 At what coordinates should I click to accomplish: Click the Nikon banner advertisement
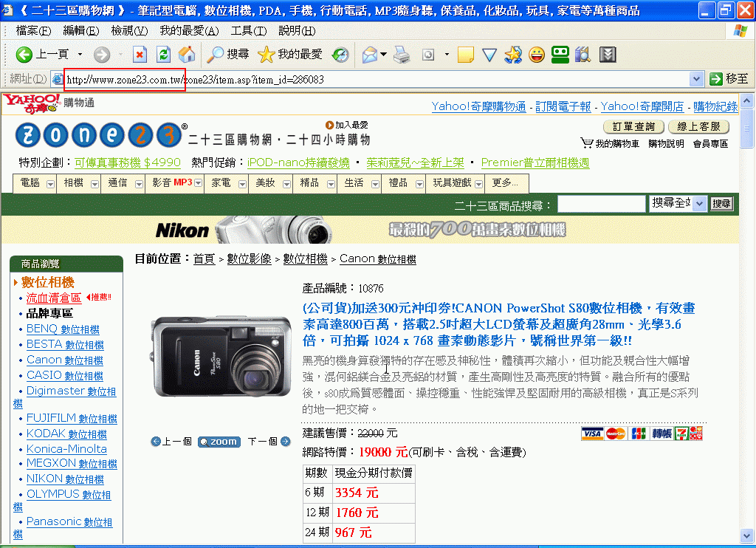point(369,230)
